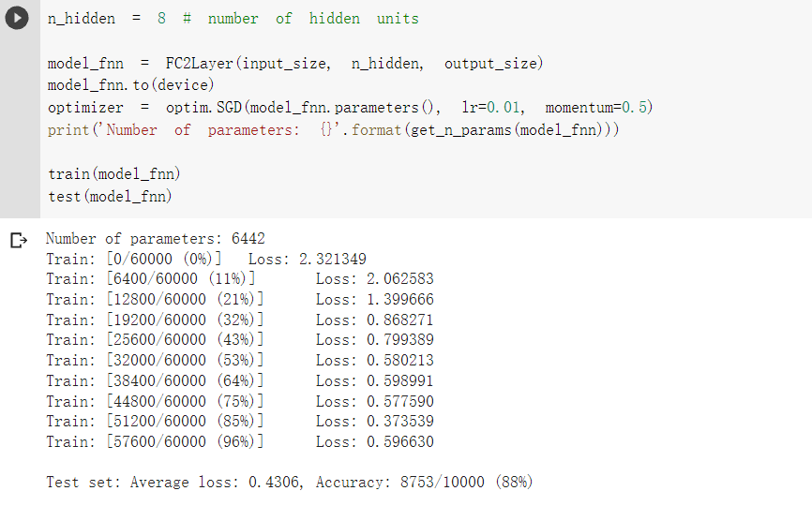Click the model_fnn.to(device) line
Screen dimensions: 812x506
tap(130, 85)
